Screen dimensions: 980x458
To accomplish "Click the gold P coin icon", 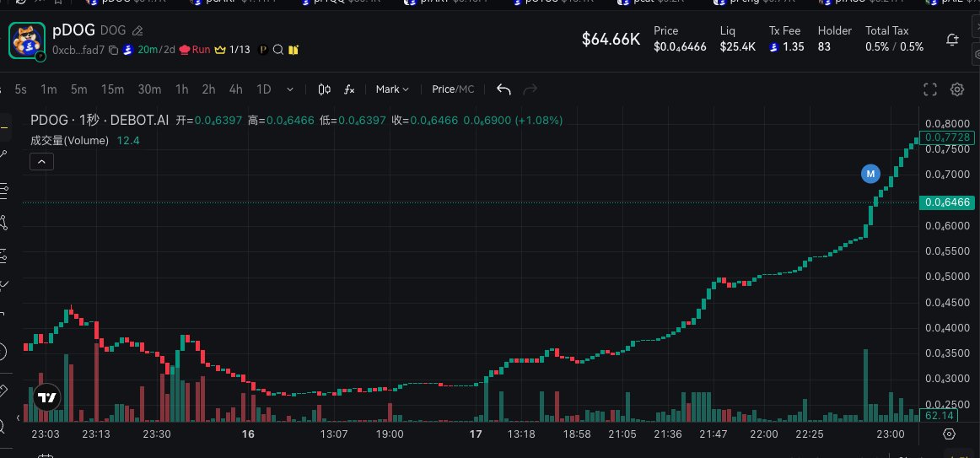I will 263,50.
